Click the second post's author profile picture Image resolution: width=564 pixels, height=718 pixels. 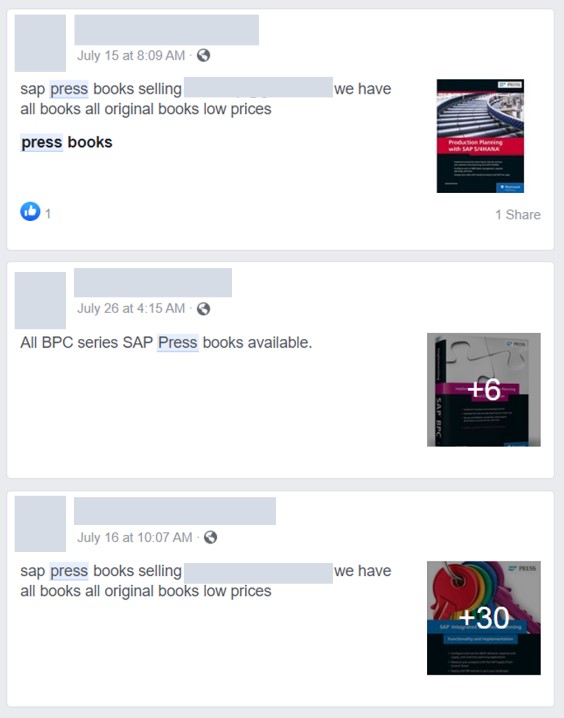pyautogui.click(x=40, y=300)
